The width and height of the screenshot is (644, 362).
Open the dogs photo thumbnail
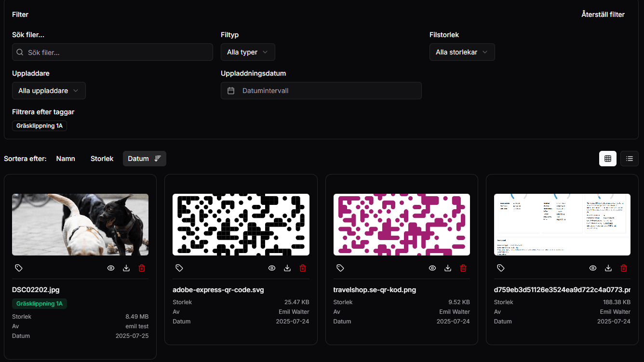(x=80, y=225)
